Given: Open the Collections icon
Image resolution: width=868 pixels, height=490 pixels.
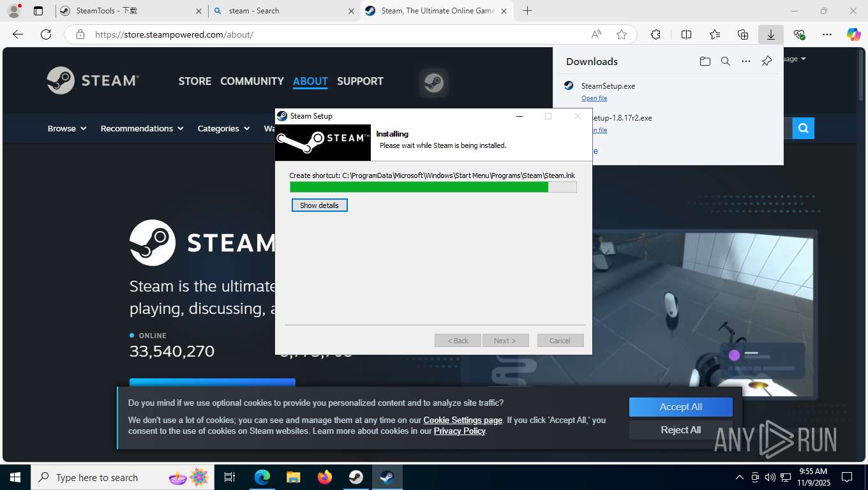Looking at the screenshot, I should 742,34.
